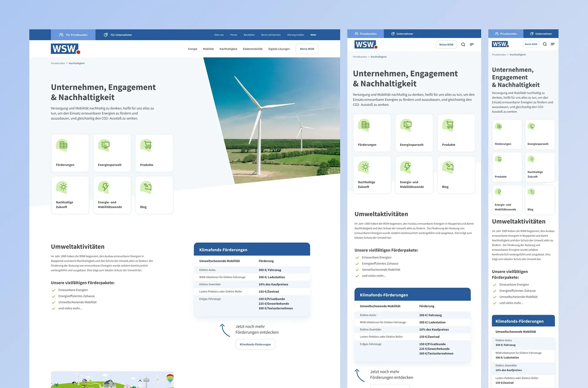Click desktop Meine WSW button
Viewport: 588px width, 388px height.
point(307,49)
